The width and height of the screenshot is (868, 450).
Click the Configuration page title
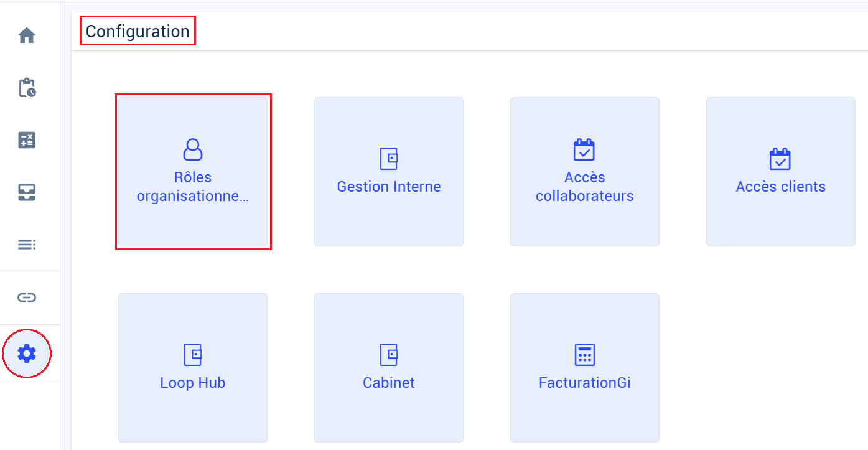tap(138, 31)
